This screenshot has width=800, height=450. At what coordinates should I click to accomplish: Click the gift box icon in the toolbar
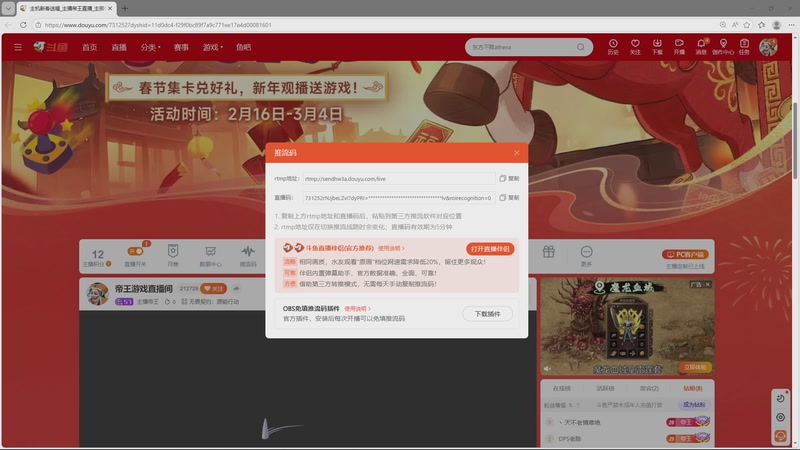coord(548,252)
